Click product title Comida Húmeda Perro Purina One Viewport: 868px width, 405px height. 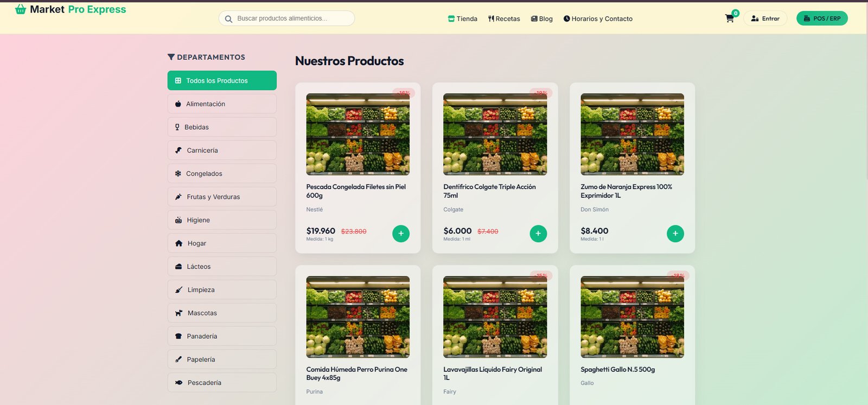pos(356,374)
